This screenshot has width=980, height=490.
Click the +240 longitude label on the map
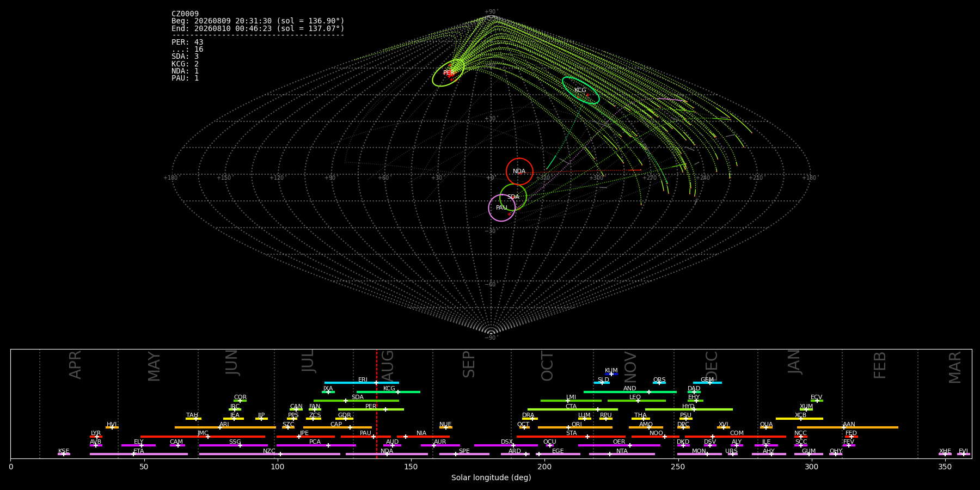point(703,178)
